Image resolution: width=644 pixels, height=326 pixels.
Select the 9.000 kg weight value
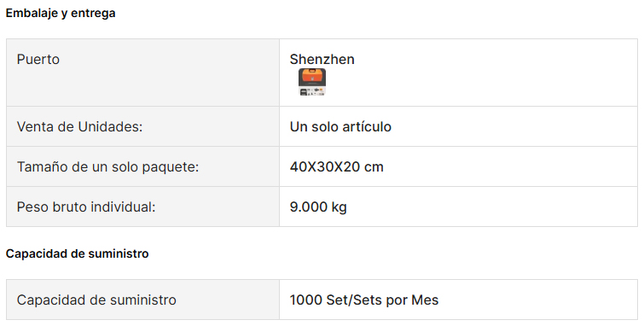point(318,207)
